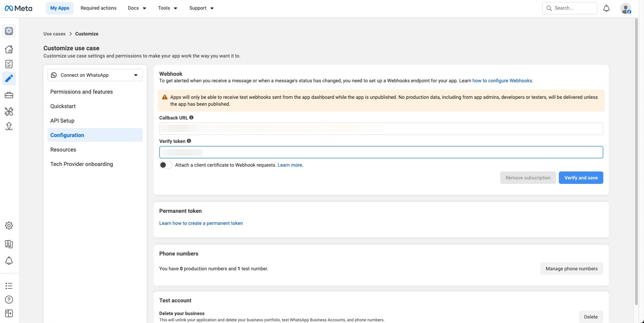This screenshot has width=644, height=323.
Task: Open the notifications bell in top bar
Action: click(x=606, y=8)
